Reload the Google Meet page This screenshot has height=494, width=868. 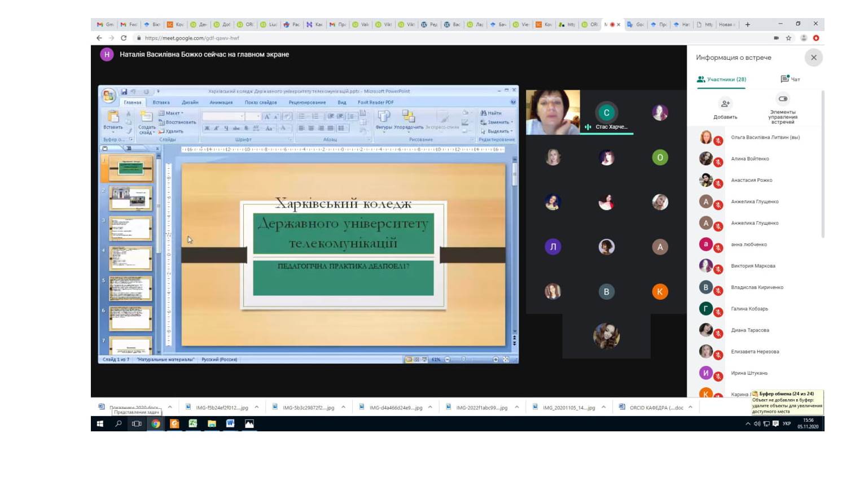click(124, 38)
